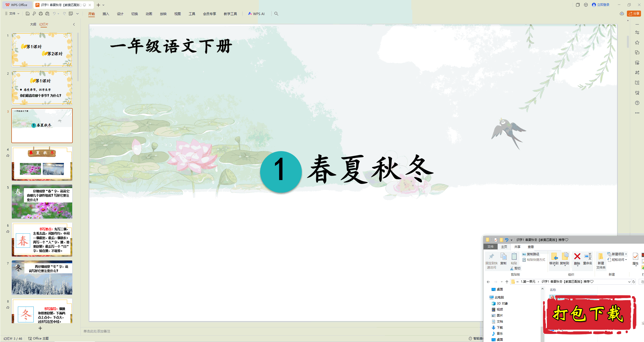Open the 文件 menu dropdown
This screenshot has width=644, height=342.
(12, 14)
